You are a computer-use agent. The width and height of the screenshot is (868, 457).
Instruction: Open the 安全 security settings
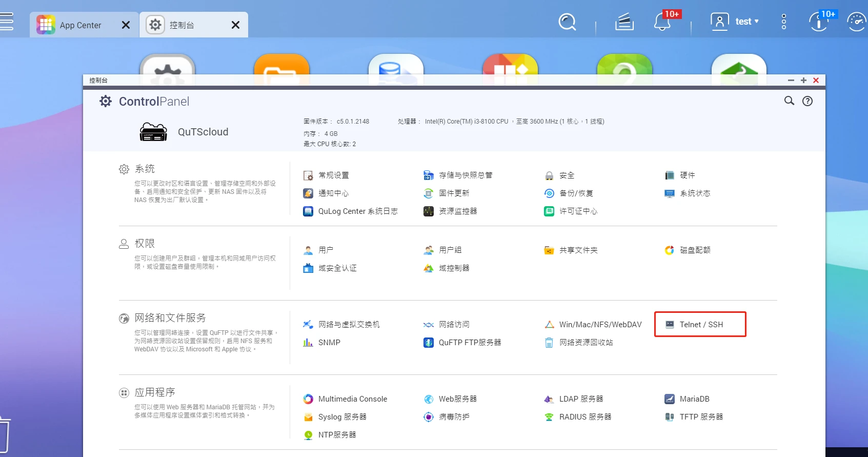pyautogui.click(x=559, y=175)
